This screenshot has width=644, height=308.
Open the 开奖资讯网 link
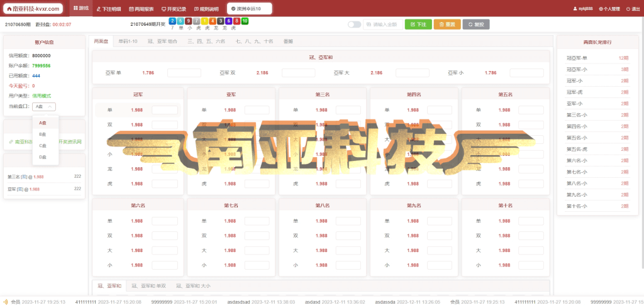click(x=70, y=141)
